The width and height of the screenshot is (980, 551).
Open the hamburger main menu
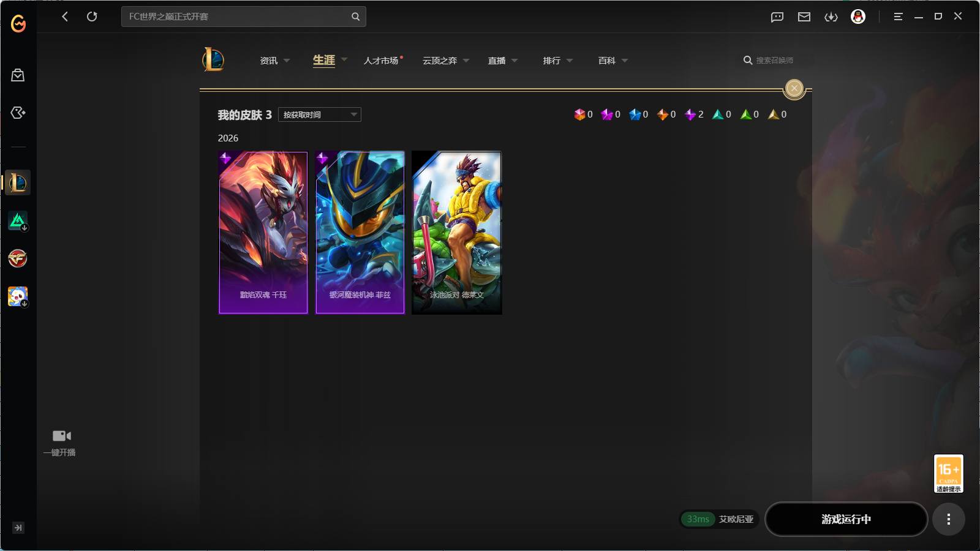pyautogui.click(x=898, y=17)
